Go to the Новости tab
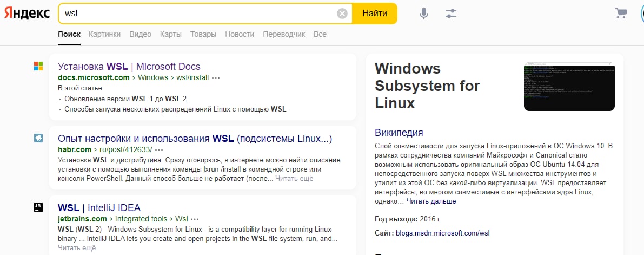This screenshot has height=255, width=644. pyautogui.click(x=240, y=35)
